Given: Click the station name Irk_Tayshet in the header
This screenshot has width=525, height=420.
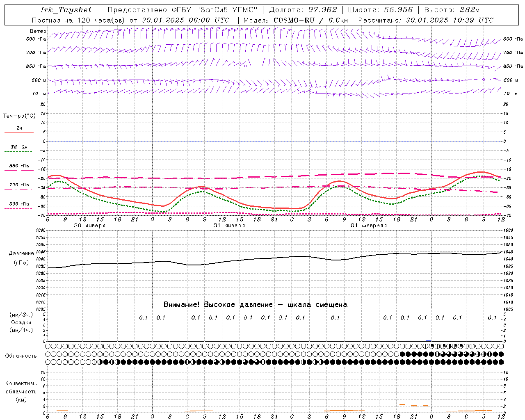Looking at the screenshot, I should coord(66,10).
